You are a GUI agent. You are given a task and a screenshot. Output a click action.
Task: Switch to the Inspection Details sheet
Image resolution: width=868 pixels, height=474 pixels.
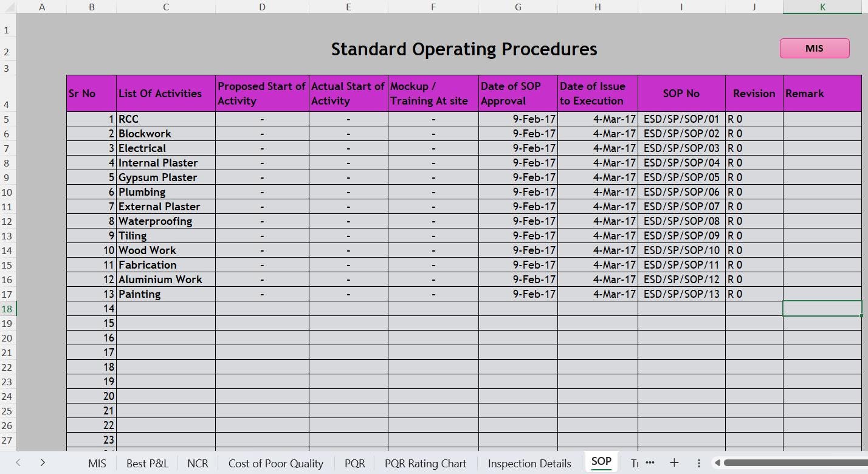point(528,463)
